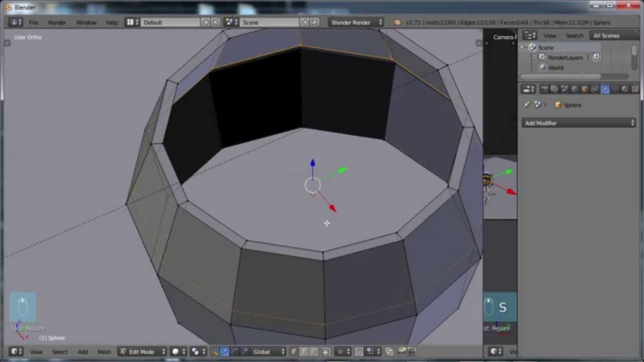Toggle snap during transform magnet button
Screen dimensions: 644x362
pyautogui.click(x=359, y=351)
